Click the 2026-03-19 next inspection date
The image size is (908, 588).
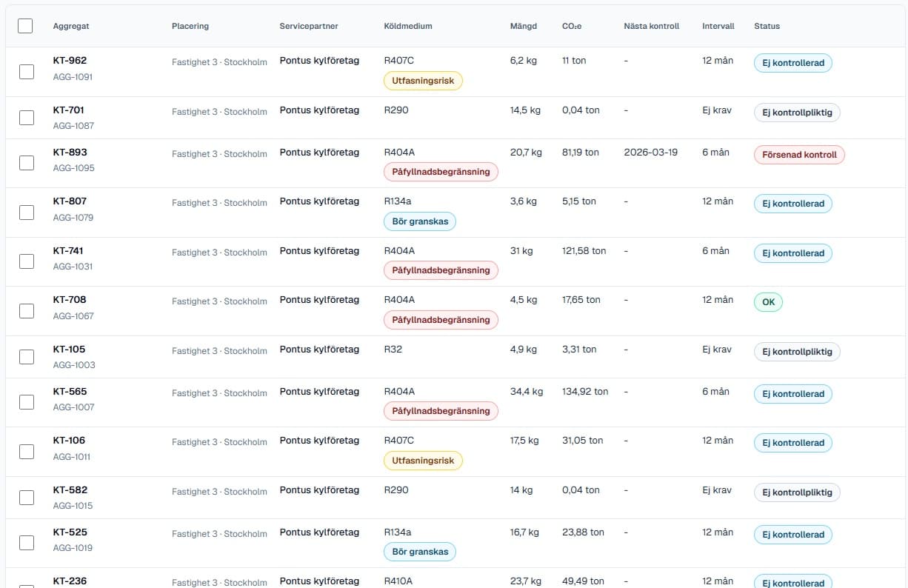tap(651, 152)
